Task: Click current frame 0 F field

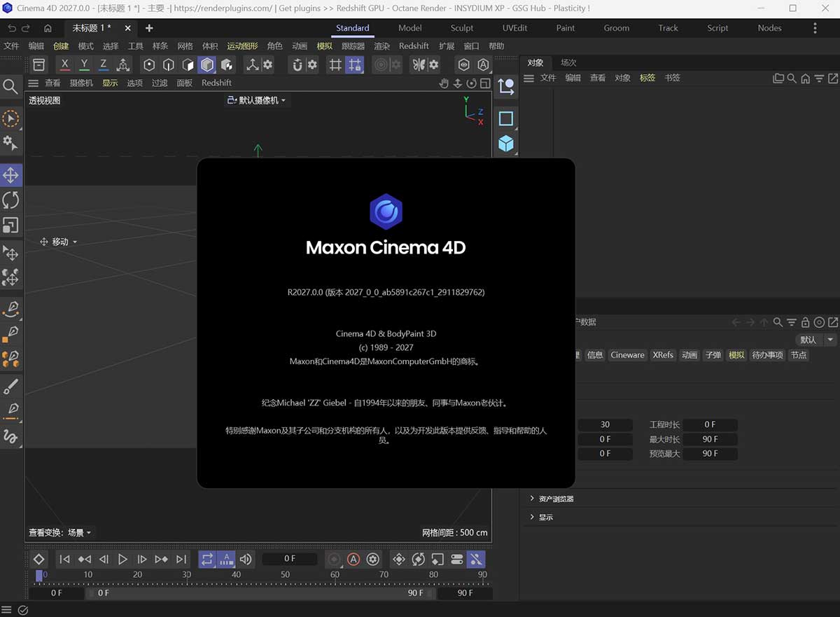Action: coord(289,559)
